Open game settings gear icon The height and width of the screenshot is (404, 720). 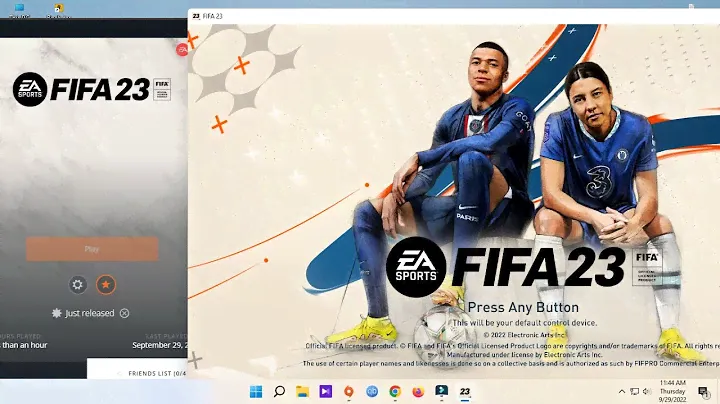tap(78, 285)
